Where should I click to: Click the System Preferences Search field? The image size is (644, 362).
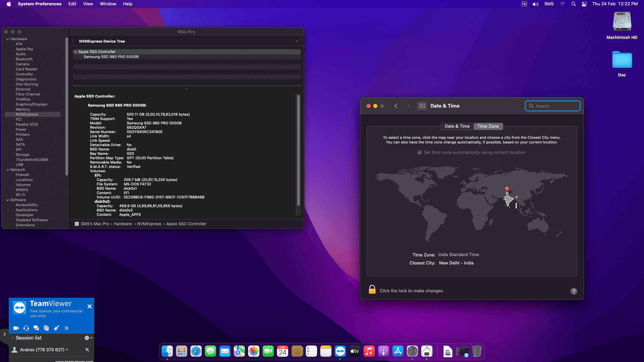(x=552, y=106)
